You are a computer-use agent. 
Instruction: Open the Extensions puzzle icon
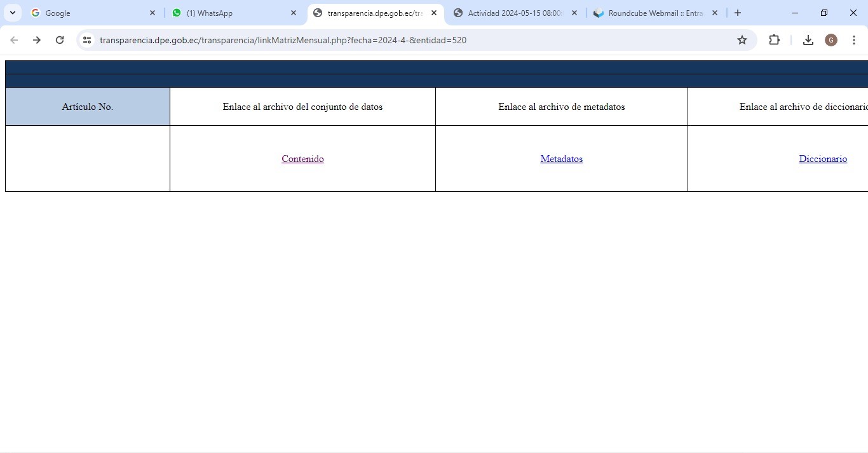point(774,40)
